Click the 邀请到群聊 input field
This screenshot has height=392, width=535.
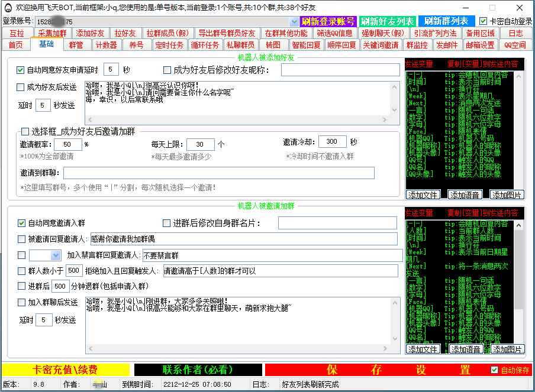tap(219, 173)
